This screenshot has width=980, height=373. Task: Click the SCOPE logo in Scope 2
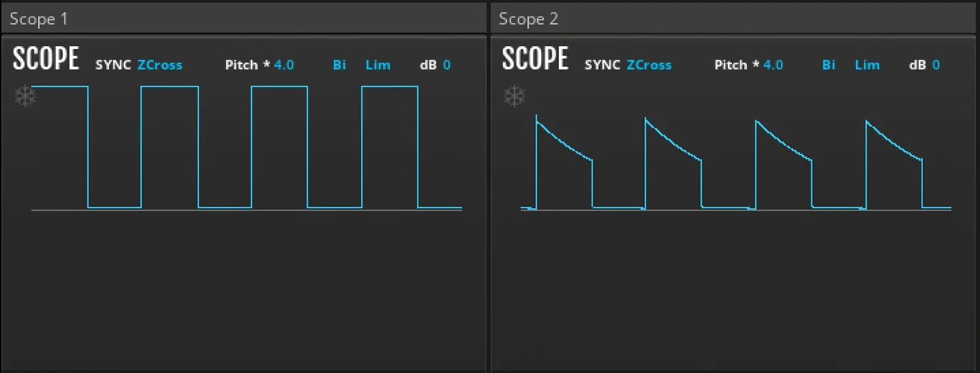click(x=535, y=59)
